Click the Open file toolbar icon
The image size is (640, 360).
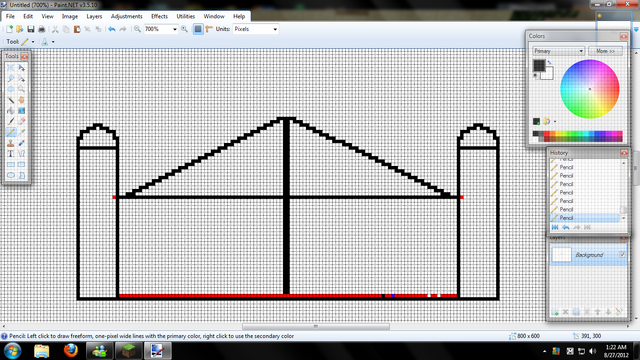(20, 29)
